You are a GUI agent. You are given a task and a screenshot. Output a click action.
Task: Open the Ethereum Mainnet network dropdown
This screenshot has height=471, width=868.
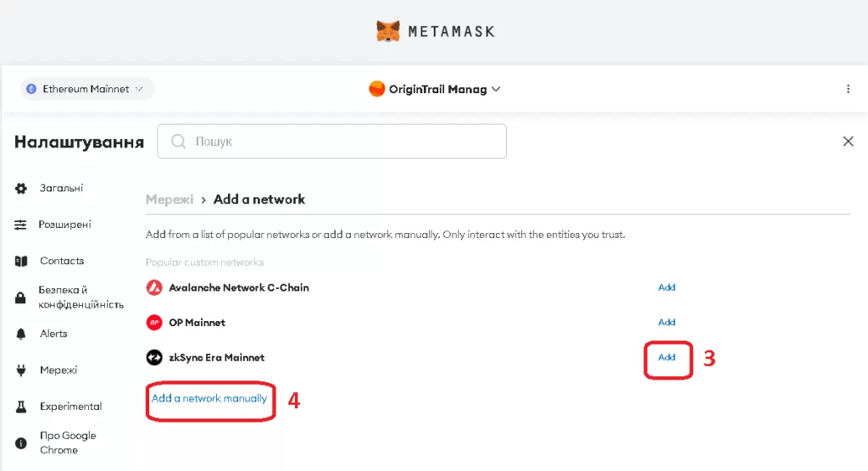pos(87,89)
